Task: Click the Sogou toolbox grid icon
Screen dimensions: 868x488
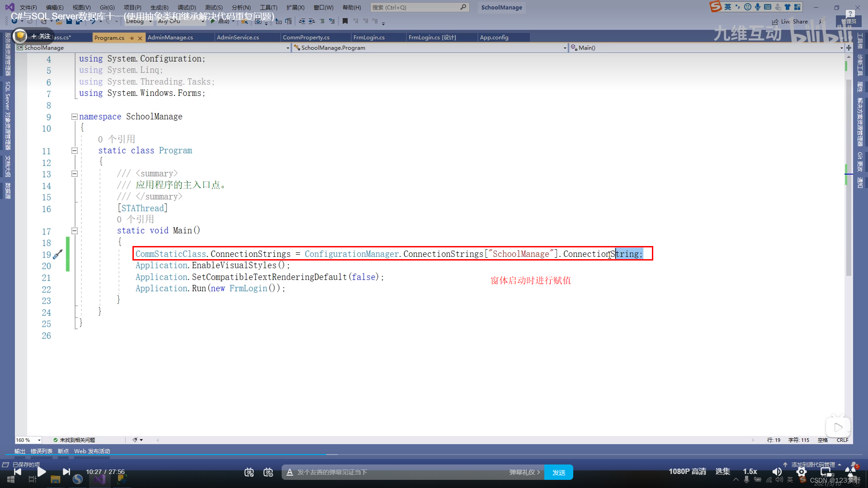Action: click(x=797, y=7)
